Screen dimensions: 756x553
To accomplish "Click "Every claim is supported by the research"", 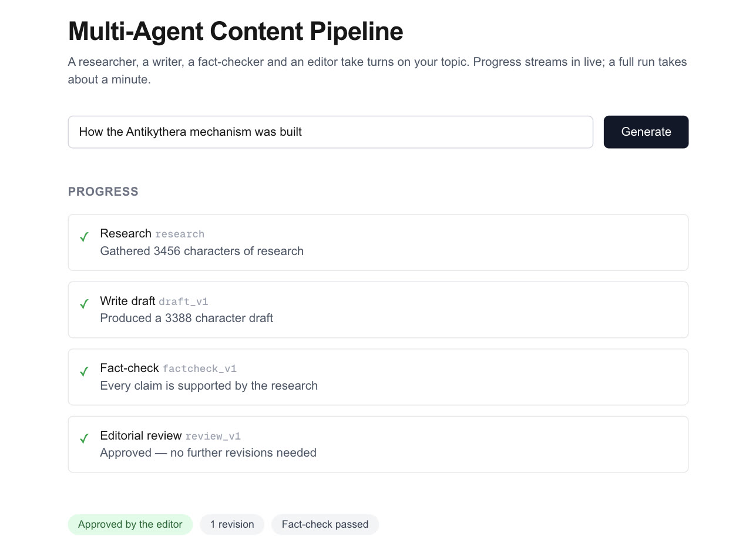I will point(209,386).
